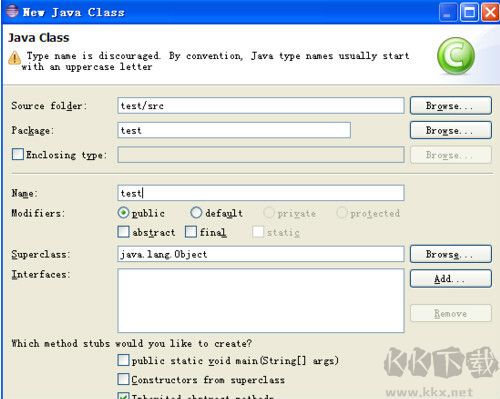
Task: Maximize the New Java Class window
Action: coord(469,12)
